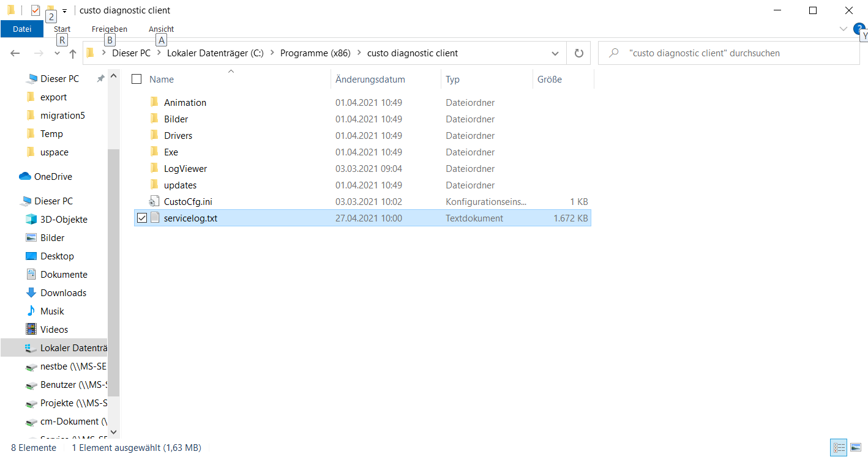The width and height of the screenshot is (868, 457).
Task: Uncheck the servicelog.txt checkbox
Action: 141,218
